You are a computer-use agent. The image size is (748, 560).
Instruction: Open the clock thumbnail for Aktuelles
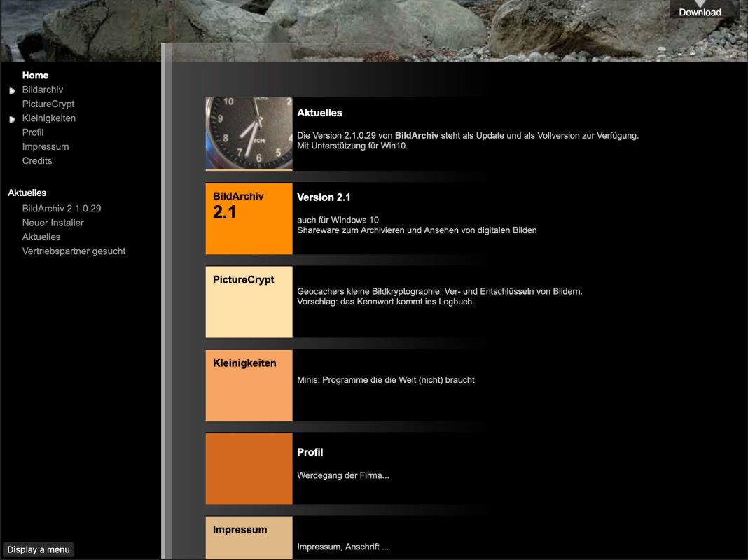click(x=249, y=133)
